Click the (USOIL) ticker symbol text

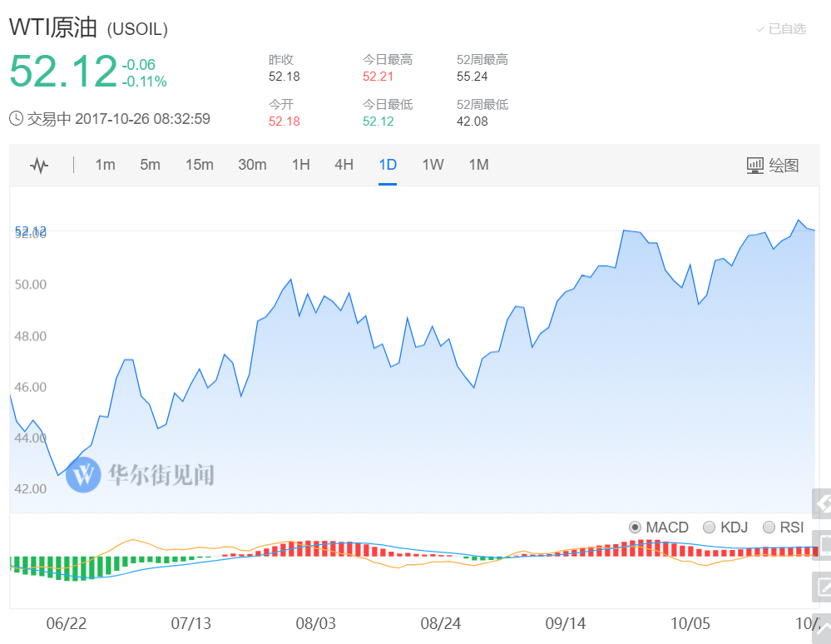tap(137, 29)
